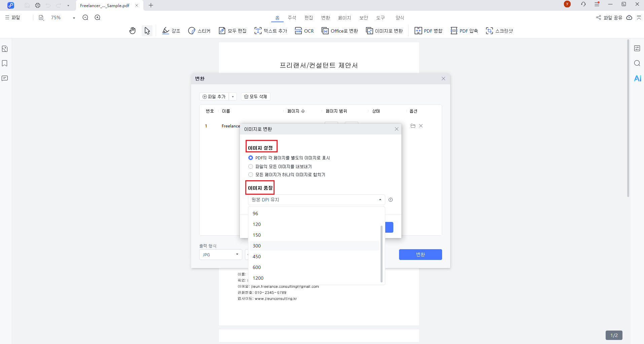Switch to the 변환 ribbon tab
This screenshot has width=644, height=344.
[x=325, y=18]
